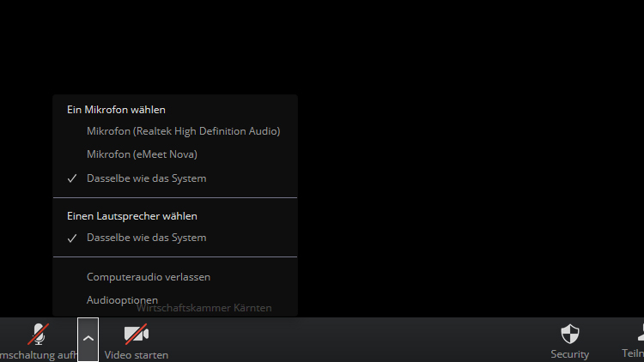The image size is (644, 362).
Task: Choose Mikrofon (eMeet Nova) as microphone
Action: 142,154
